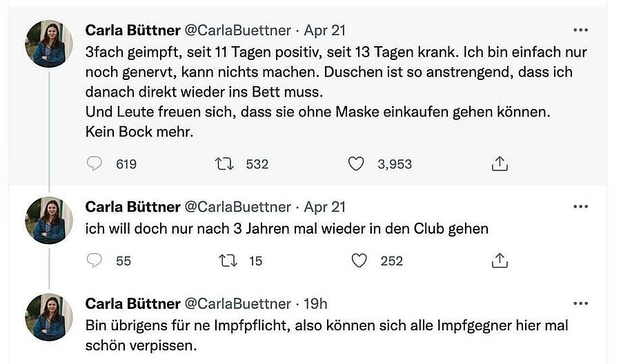Retweet the tweet with 532 retweets
Screen dimensions: 621x364
(x=224, y=163)
